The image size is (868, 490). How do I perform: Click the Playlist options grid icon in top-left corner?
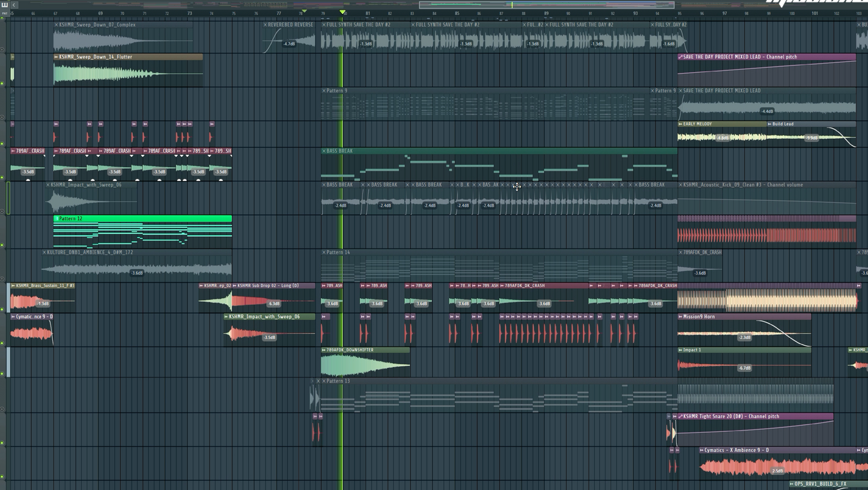5,4
